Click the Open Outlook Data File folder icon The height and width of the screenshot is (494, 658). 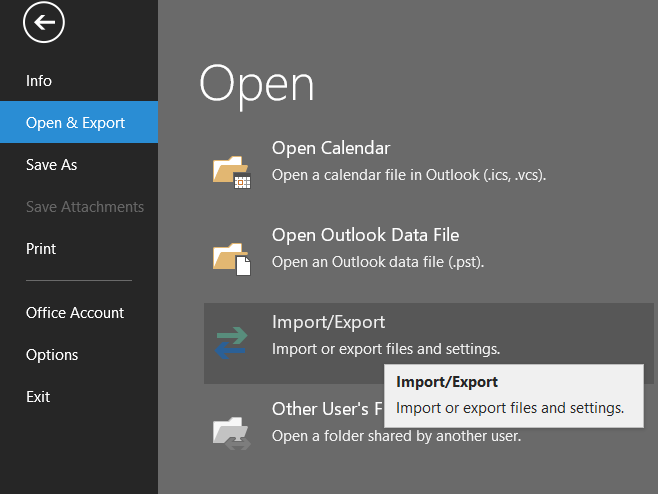pyautogui.click(x=232, y=259)
